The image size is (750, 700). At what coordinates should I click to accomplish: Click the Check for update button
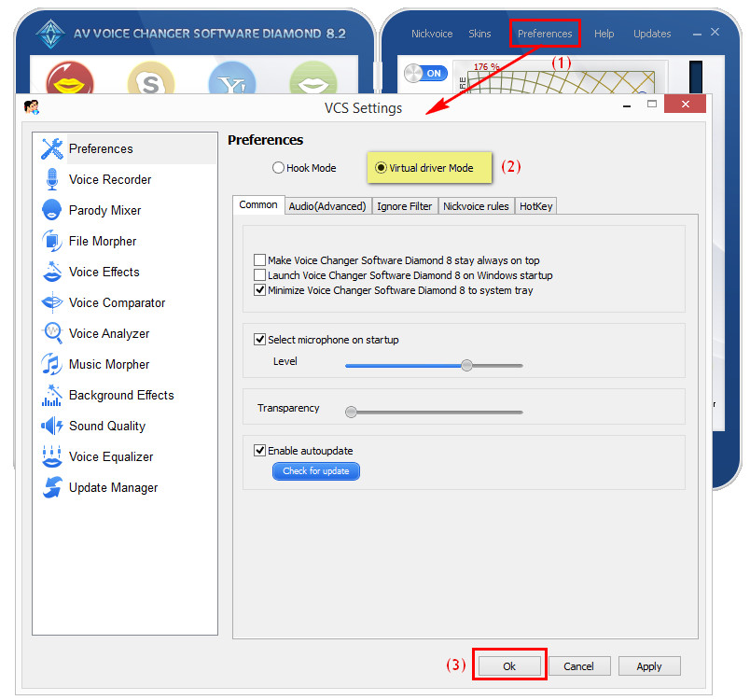click(315, 470)
